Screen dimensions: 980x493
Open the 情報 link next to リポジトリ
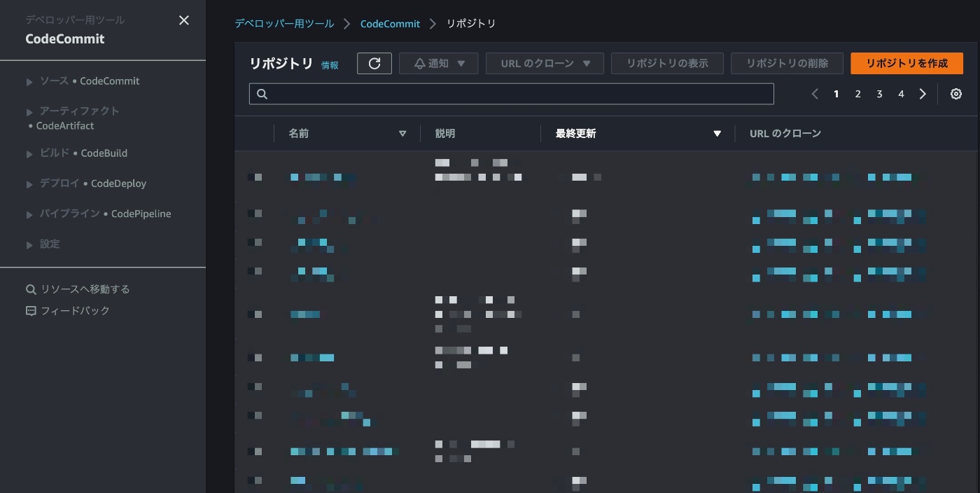[x=330, y=65]
